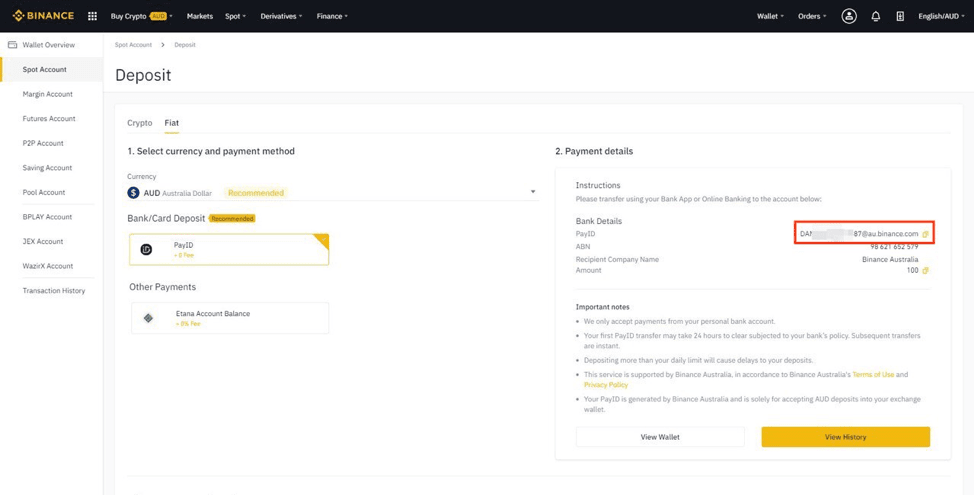The image size is (974, 495).
Task: Click the Wallet Overview icon in sidebar
Action: [x=12, y=45]
